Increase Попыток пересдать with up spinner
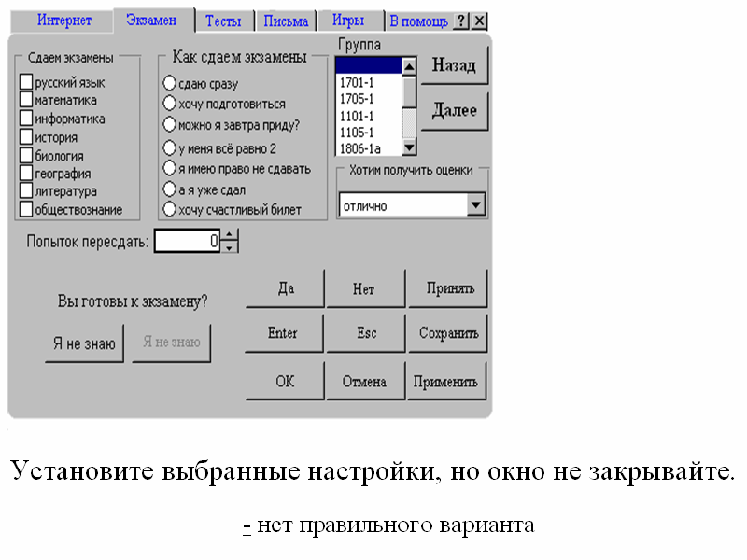Screen dimensions: 747x560 (x=229, y=235)
